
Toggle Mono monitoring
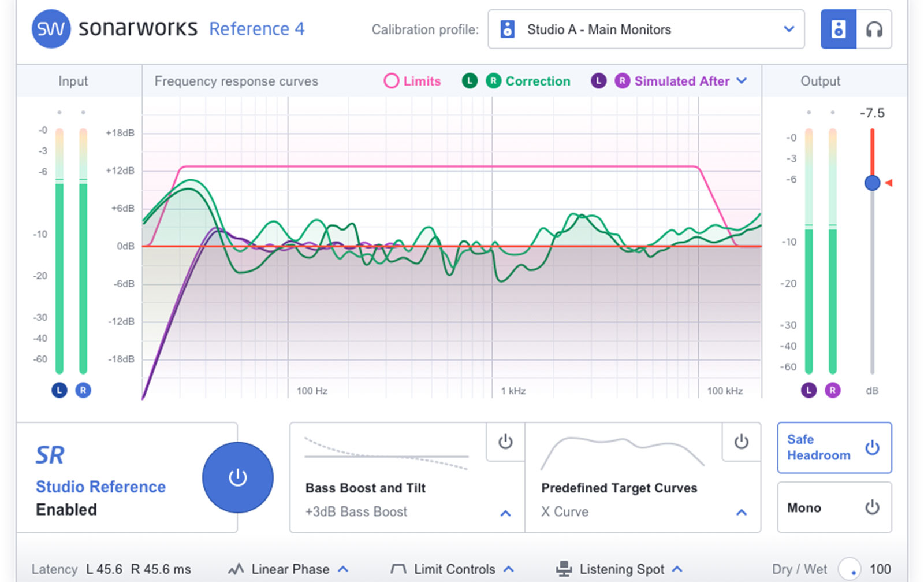click(834, 507)
